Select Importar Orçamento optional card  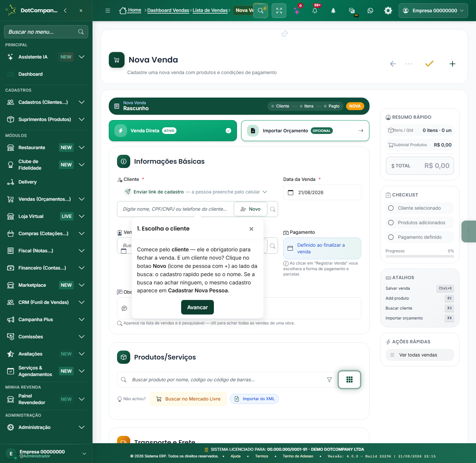click(x=305, y=131)
